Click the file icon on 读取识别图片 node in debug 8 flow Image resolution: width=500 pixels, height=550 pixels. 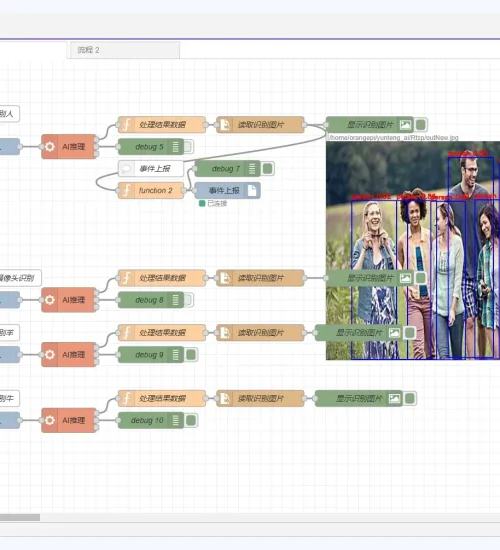coord(225,278)
